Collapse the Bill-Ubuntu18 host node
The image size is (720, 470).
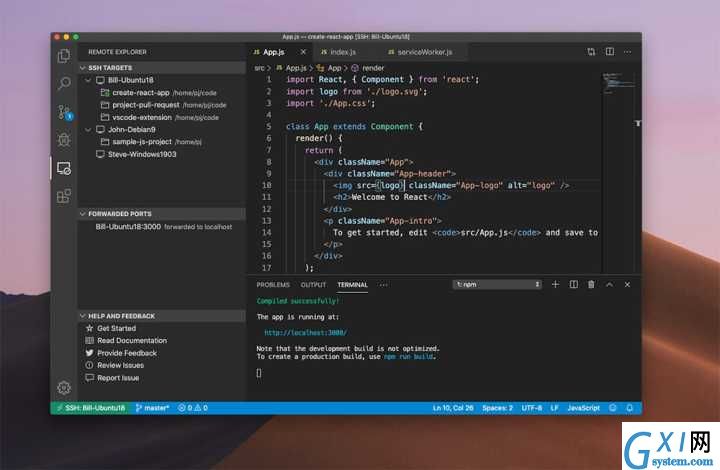coord(88,80)
